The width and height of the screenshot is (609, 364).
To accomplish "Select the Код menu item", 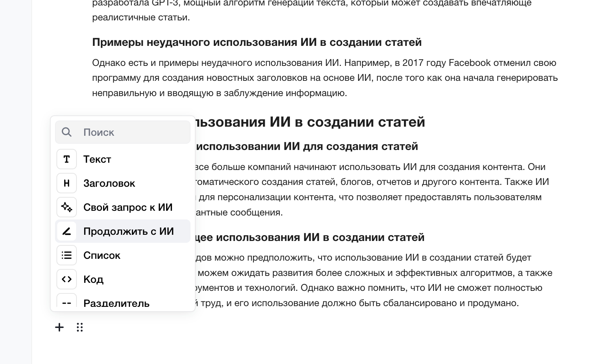I will [93, 280].
